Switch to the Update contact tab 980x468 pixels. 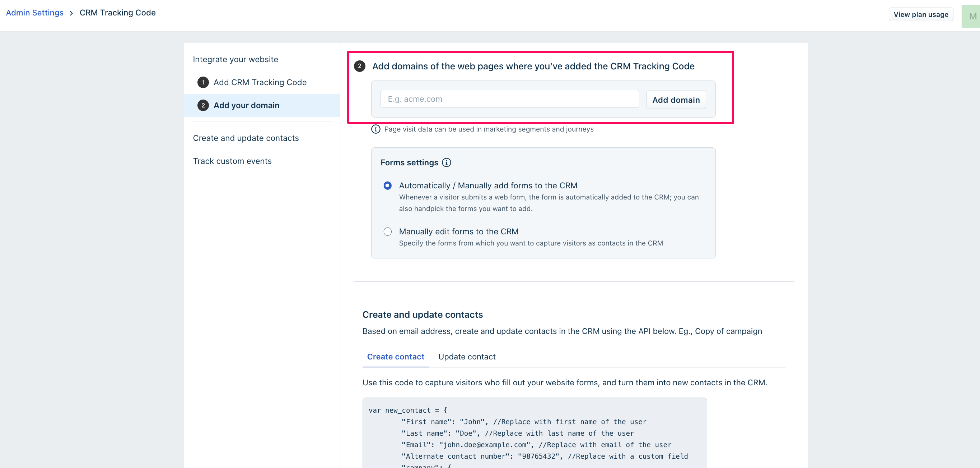click(x=467, y=357)
